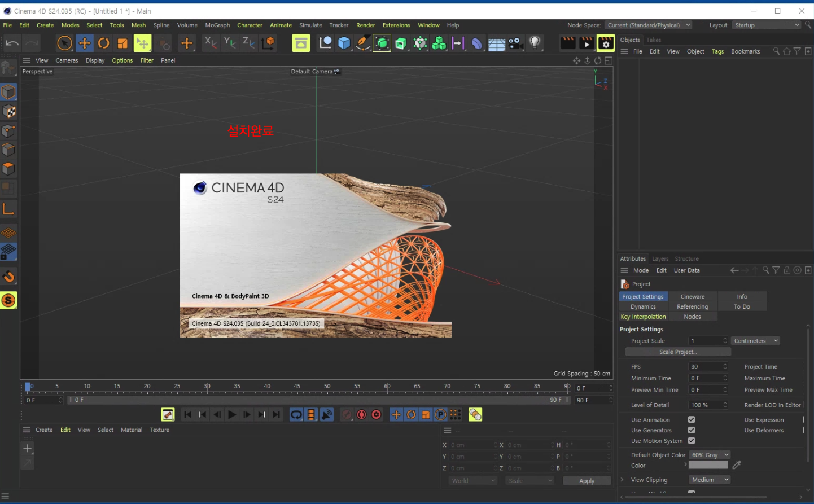Activate the Rotate tool in top toolbar
814x504 pixels.
point(103,43)
